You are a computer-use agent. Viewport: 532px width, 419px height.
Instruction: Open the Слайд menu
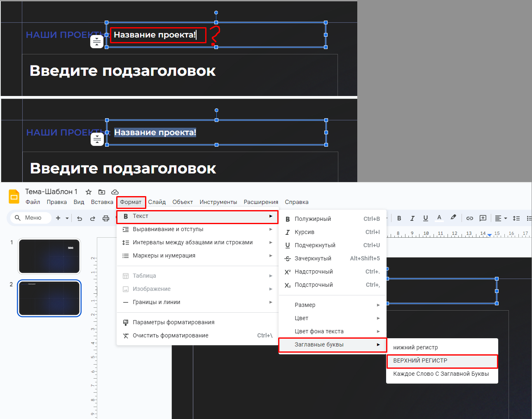click(157, 202)
